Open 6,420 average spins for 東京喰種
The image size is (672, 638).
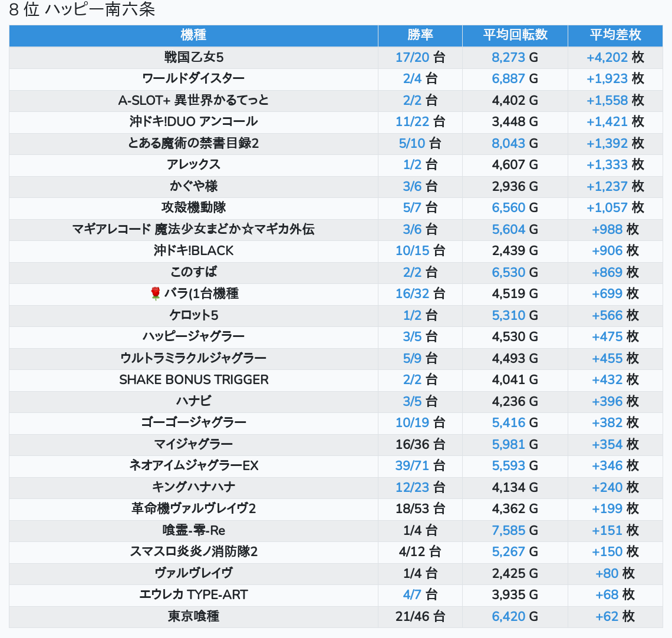pyautogui.click(x=508, y=616)
